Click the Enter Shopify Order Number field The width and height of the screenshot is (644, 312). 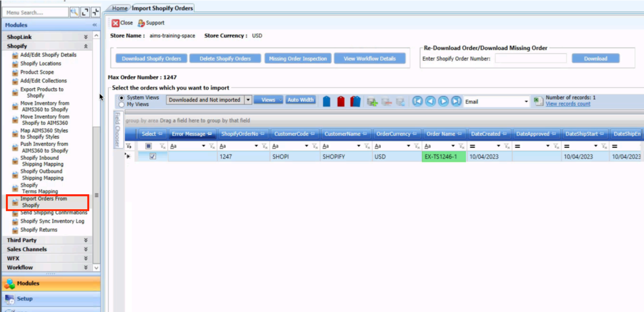(x=530, y=59)
